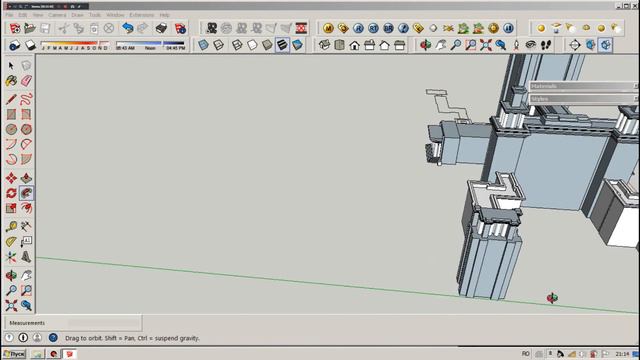Switch to Front view house icon
640x360 pixels.
click(x=354, y=45)
